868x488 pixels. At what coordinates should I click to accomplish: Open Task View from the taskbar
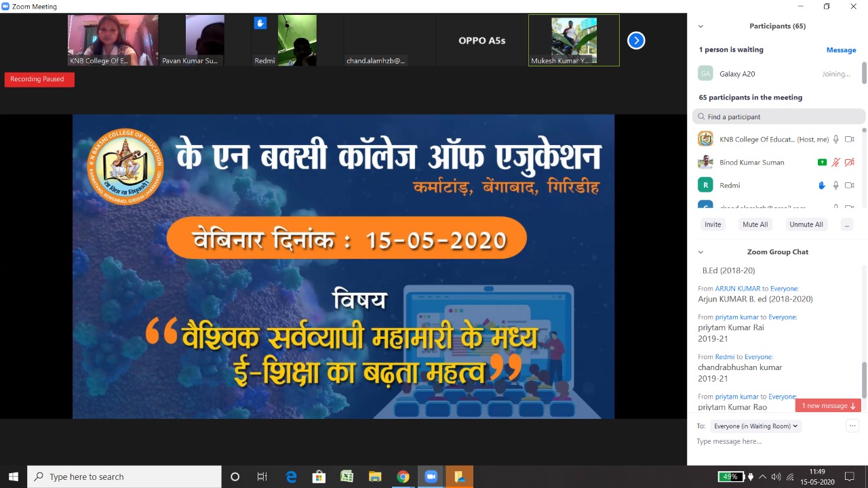click(262, 476)
